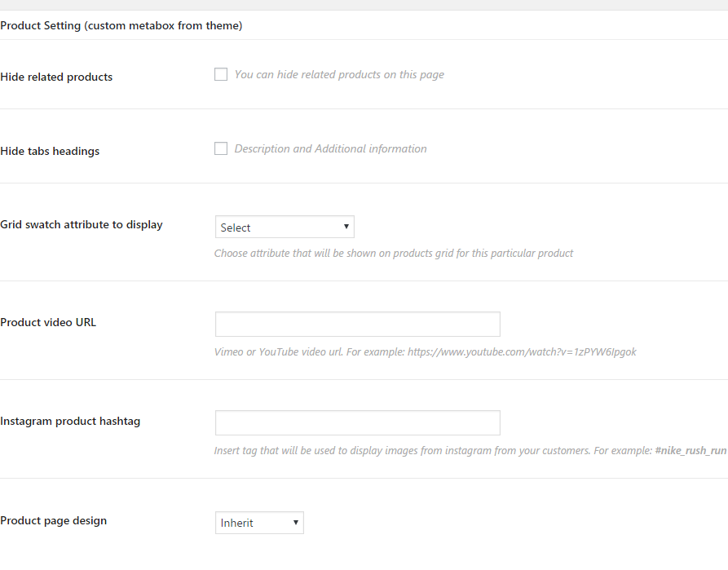Screen dimensions: 728x570
Task: Click the "Instagram product hashtag" label
Action: [x=70, y=421]
